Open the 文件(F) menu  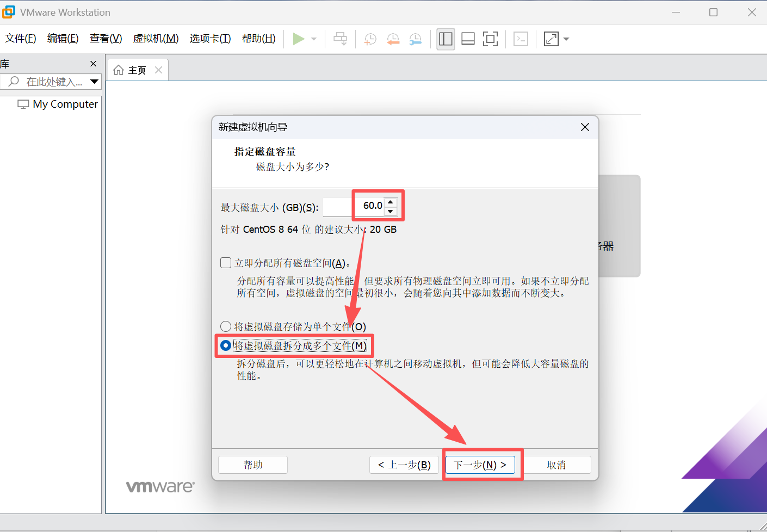click(21, 39)
